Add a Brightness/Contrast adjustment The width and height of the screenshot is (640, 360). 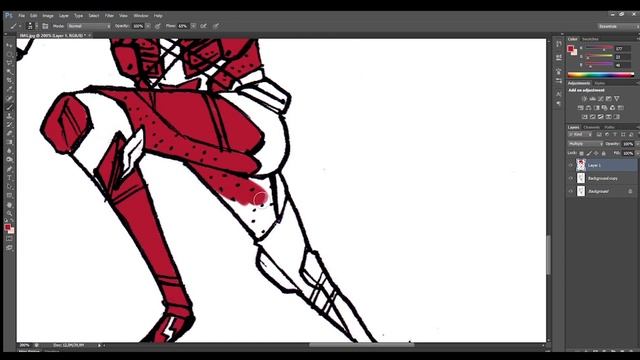point(584,99)
